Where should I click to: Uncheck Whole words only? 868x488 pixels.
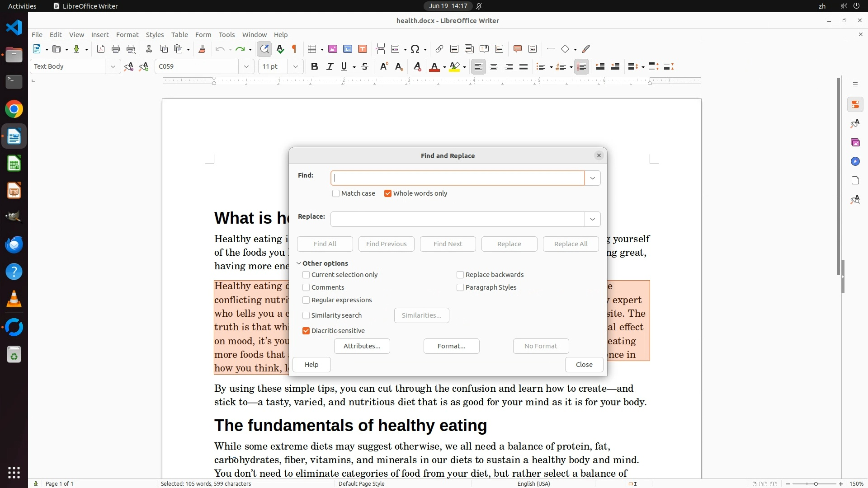388,193
